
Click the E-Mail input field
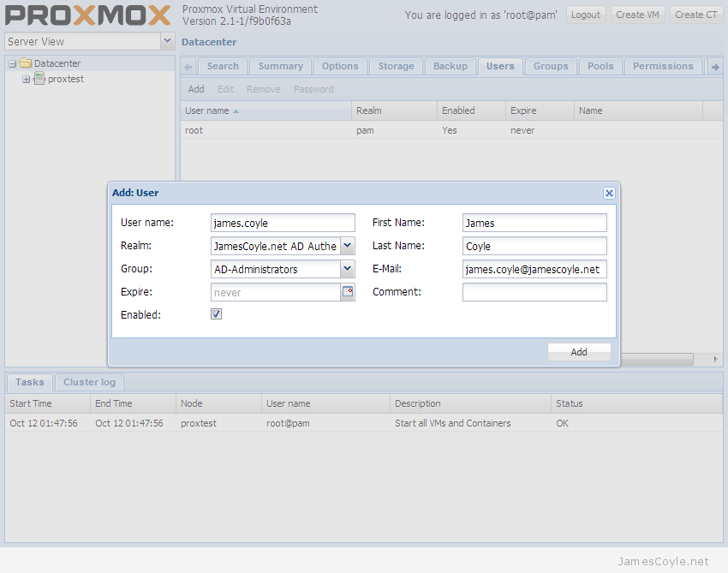point(534,269)
